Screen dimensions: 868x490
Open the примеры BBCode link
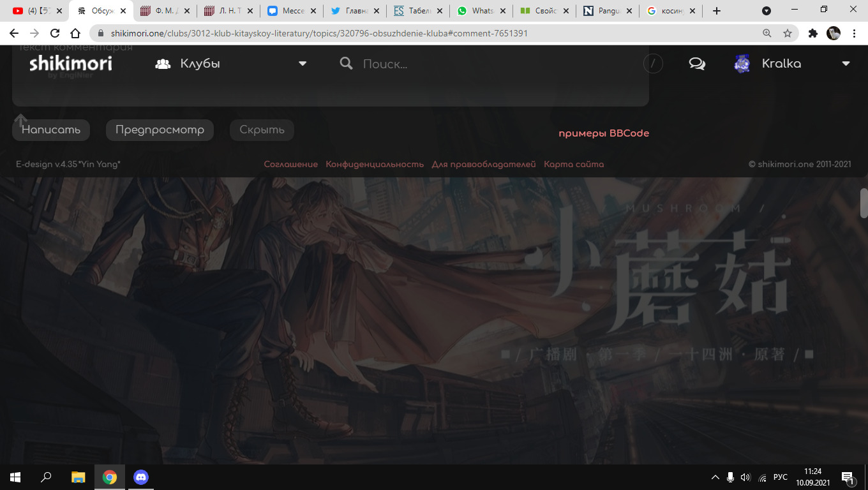coord(603,133)
